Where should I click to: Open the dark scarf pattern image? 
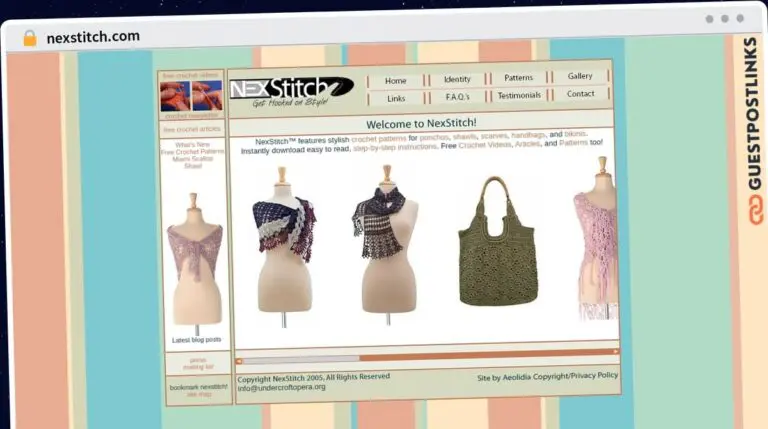pos(384,243)
